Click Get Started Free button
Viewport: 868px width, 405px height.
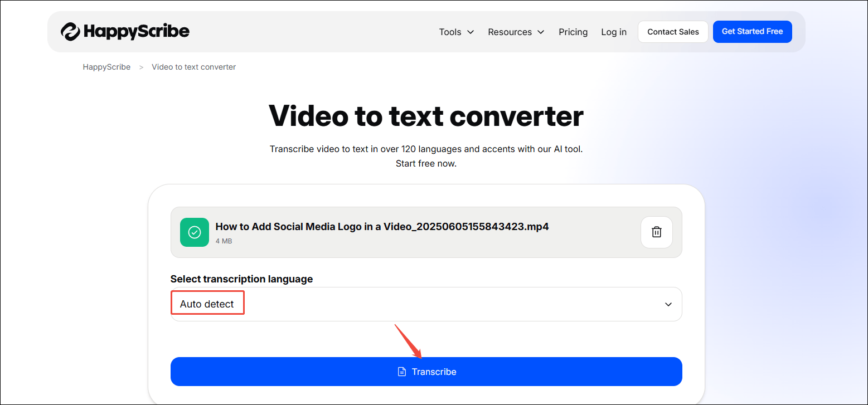point(752,32)
